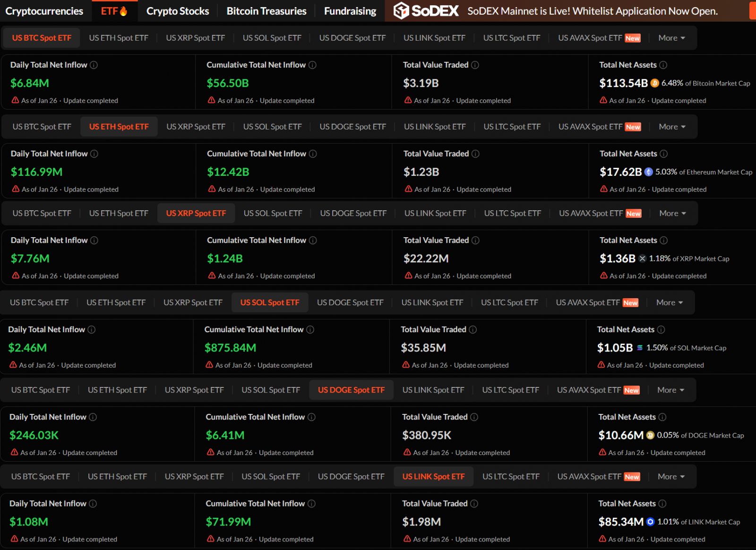Screen dimensions: 756x550
Task: Switch to the Cryptocurrencies top navigation tab
Action: pyautogui.click(x=44, y=11)
